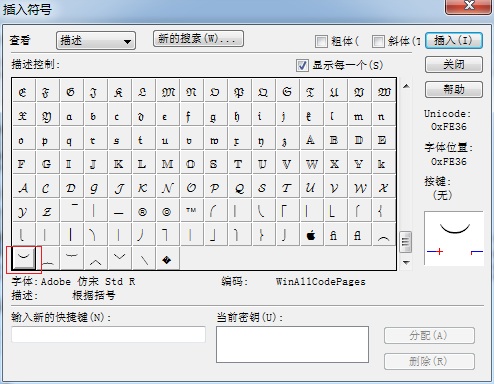
Task: Select the top-left corner bracket ⌈ symbol
Action: coord(287,211)
